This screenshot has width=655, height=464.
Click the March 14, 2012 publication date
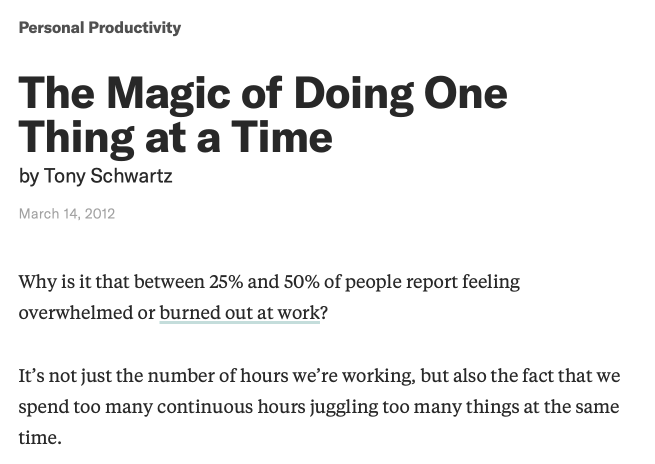click(x=67, y=213)
